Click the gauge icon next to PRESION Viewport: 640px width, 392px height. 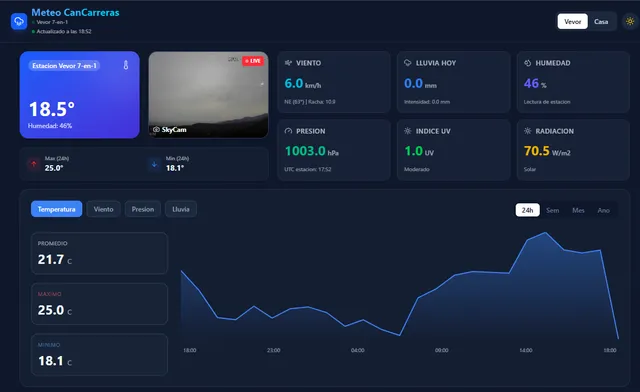pos(288,131)
